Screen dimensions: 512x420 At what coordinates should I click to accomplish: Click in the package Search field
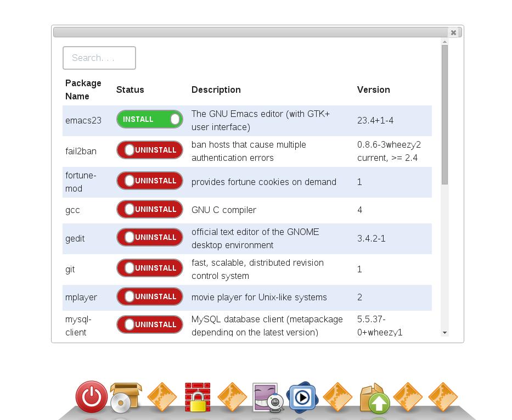(99, 58)
